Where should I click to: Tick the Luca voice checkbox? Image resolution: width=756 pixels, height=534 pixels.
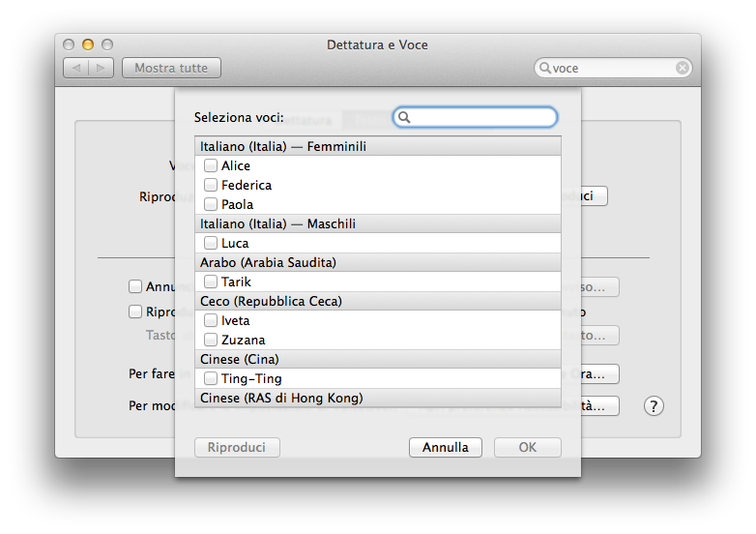pos(211,244)
